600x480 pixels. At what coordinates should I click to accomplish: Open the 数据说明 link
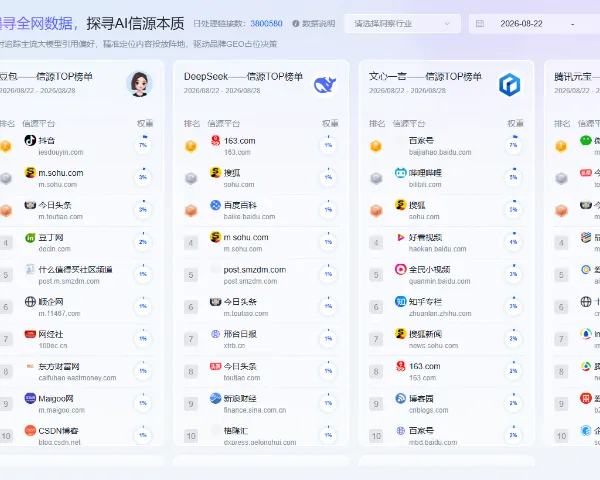[x=318, y=24]
